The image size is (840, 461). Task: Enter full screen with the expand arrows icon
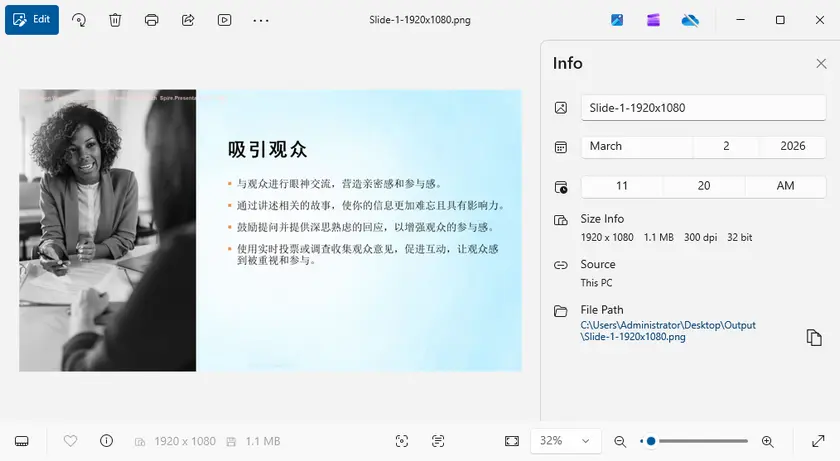click(818, 441)
